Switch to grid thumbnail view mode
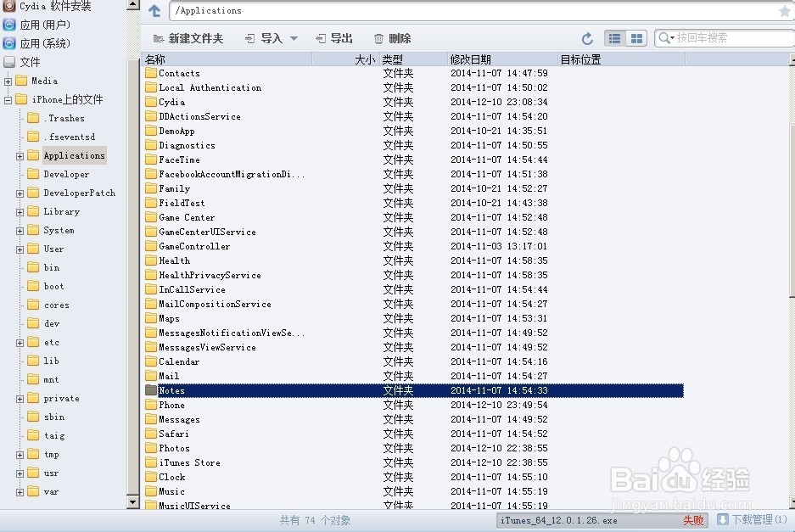 [x=636, y=38]
